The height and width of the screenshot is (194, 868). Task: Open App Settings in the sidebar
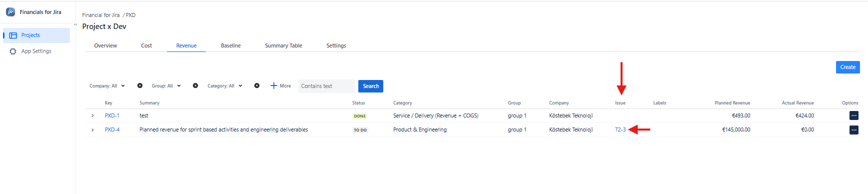[36, 51]
